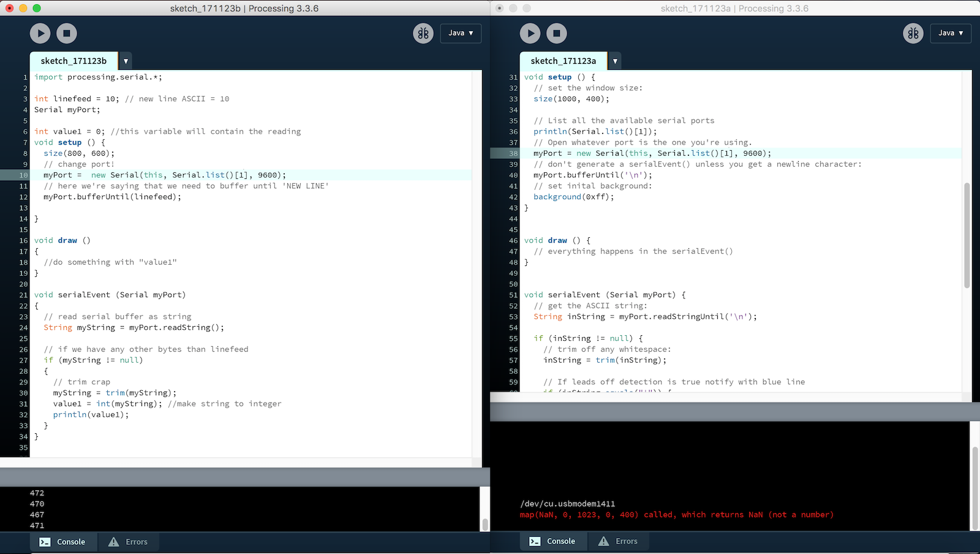This screenshot has height=554, width=980.
Task: Click the '// List all the available serial ports' comment
Action: (x=624, y=121)
